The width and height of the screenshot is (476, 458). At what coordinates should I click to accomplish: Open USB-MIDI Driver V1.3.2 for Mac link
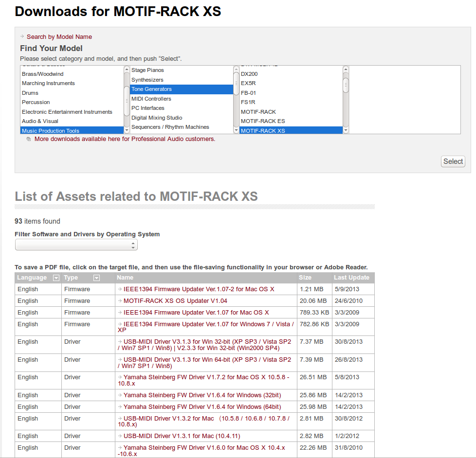click(204, 422)
